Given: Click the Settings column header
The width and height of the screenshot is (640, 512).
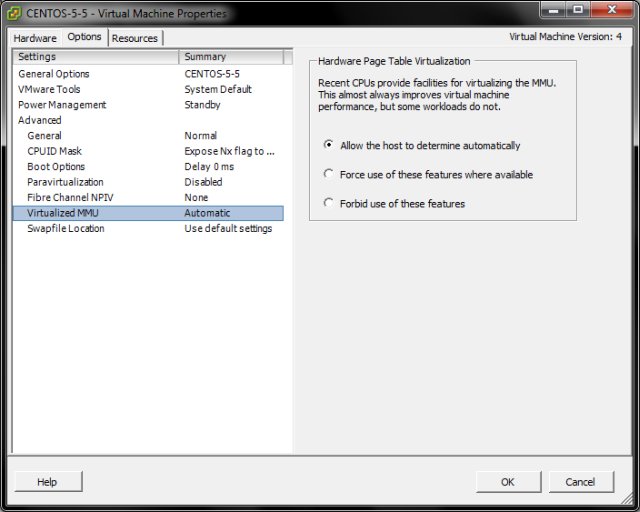Looking at the screenshot, I should coord(96,57).
